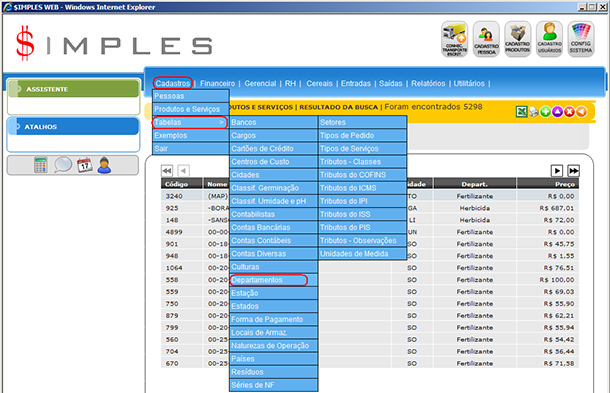Collapse the Atalhos panel
The image size is (610, 393).
click(x=74, y=126)
